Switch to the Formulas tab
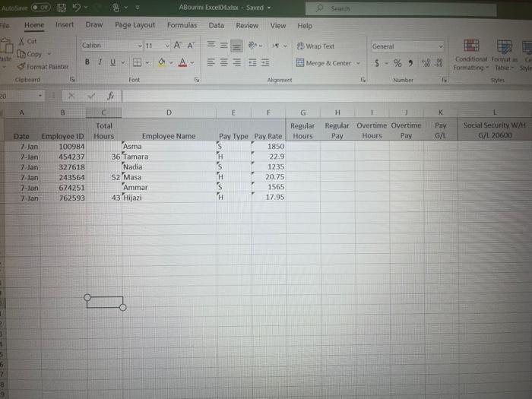The width and height of the screenshot is (532, 399). [x=182, y=25]
